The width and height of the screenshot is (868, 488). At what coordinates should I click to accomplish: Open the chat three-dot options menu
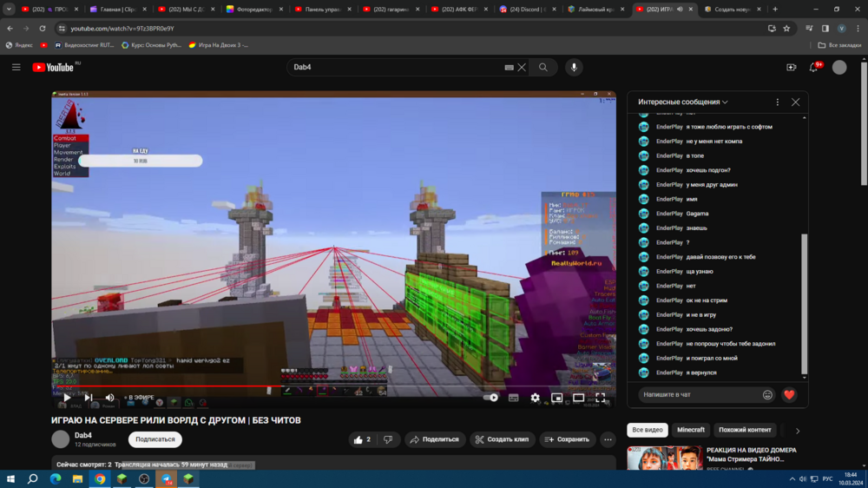pyautogui.click(x=777, y=102)
